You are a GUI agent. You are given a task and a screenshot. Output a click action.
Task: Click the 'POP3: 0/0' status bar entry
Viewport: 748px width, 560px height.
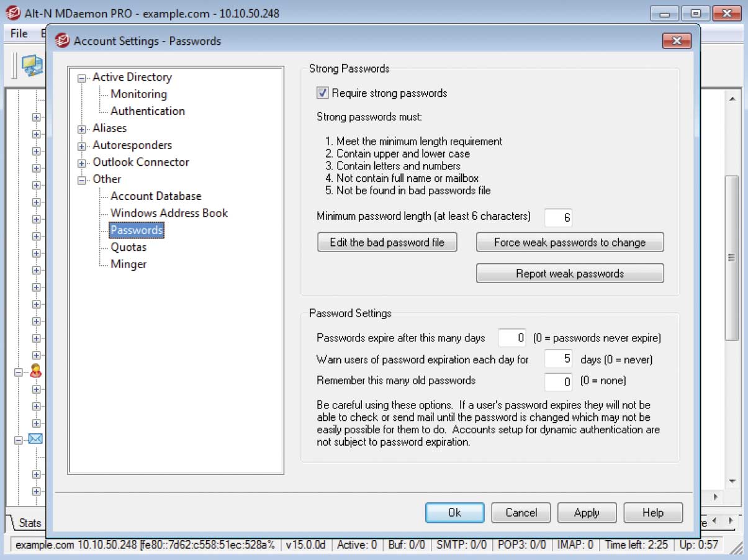522,545
